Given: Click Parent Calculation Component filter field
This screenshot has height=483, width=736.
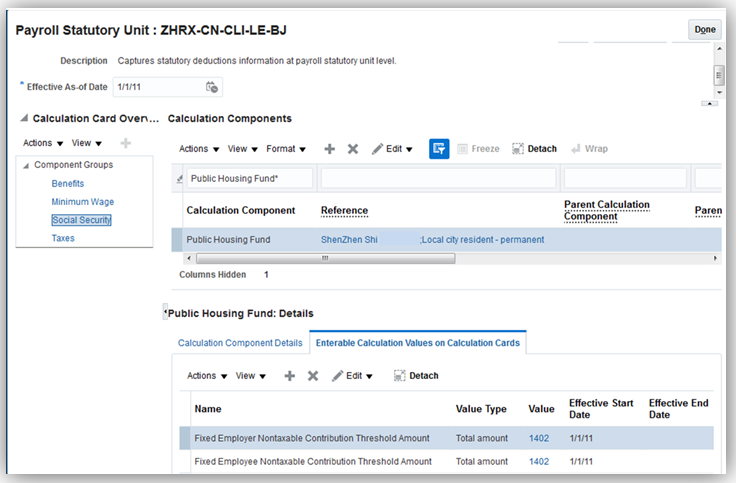Looking at the screenshot, I should (625, 178).
